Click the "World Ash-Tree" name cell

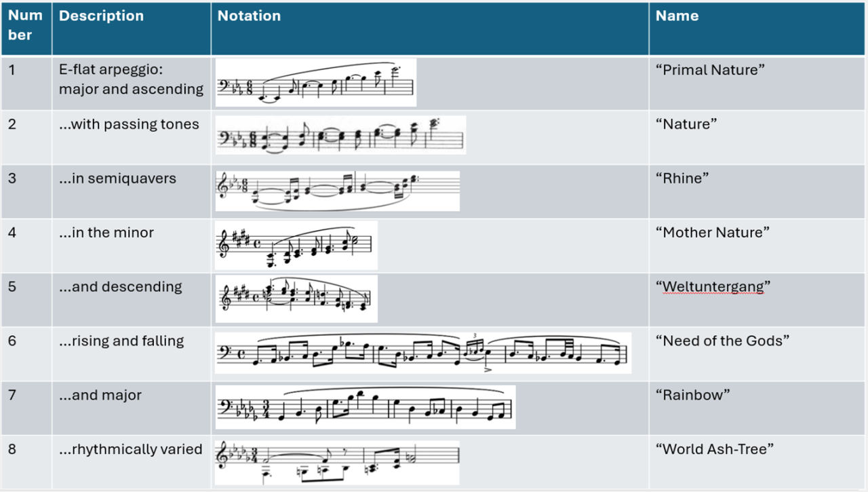pos(758,462)
